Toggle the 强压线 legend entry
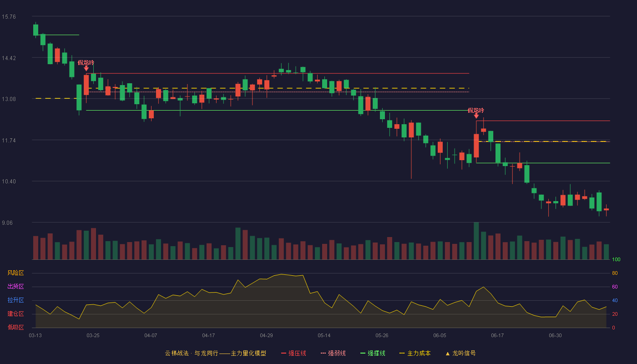This screenshot has width=637, height=364. point(293,353)
